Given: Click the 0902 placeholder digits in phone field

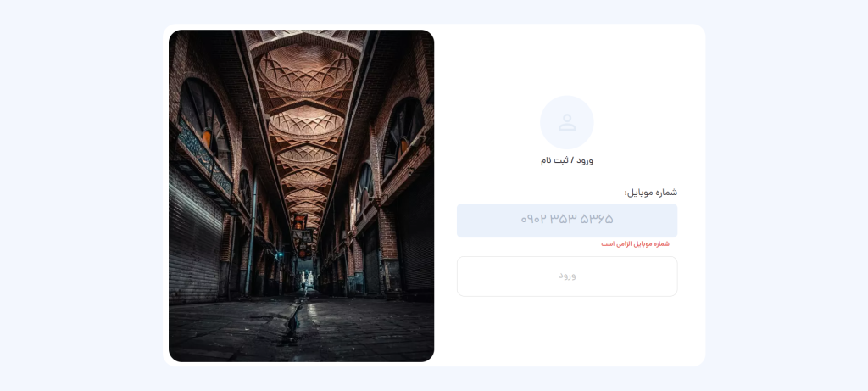Looking at the screenshot, I should [x=534, y=220].
